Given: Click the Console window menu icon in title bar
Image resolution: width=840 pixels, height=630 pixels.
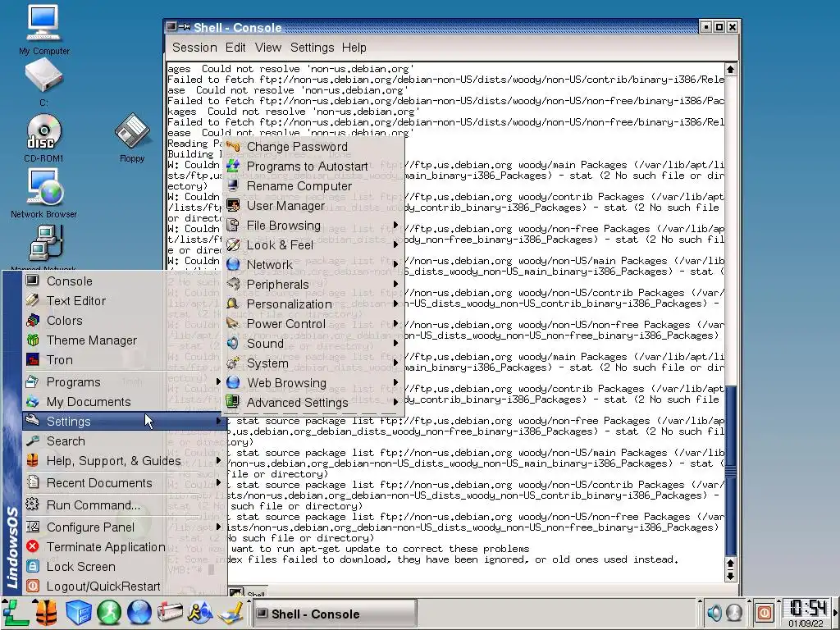Looking at the screenshot, I should (x=171, y=26).
